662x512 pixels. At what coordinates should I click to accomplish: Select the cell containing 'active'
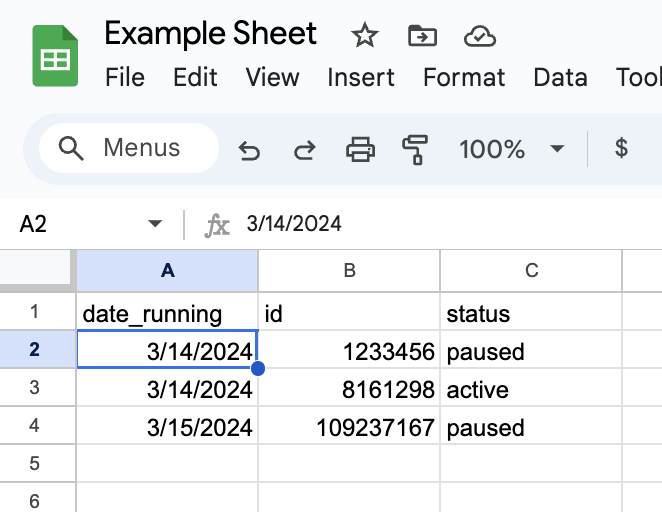[x=530, y=390]
